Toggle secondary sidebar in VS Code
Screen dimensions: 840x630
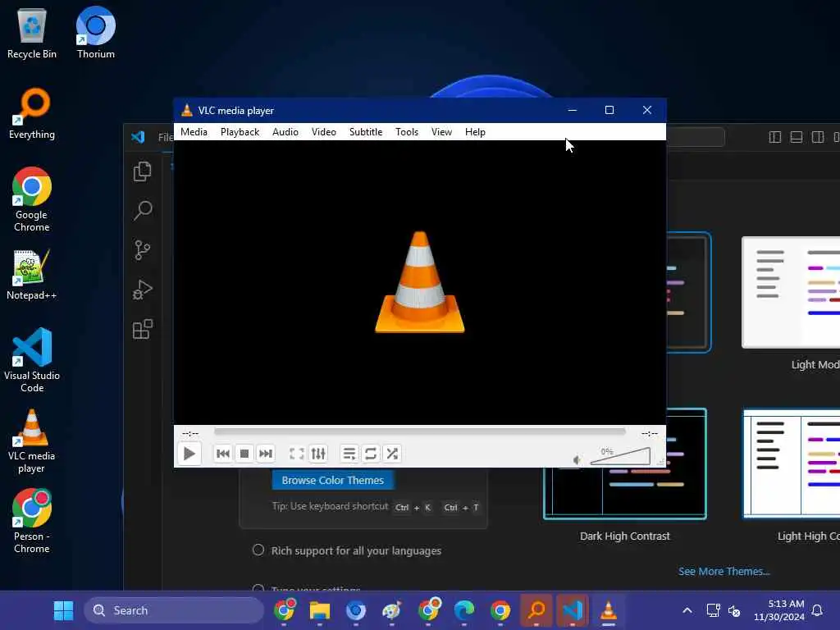(818, 137)
